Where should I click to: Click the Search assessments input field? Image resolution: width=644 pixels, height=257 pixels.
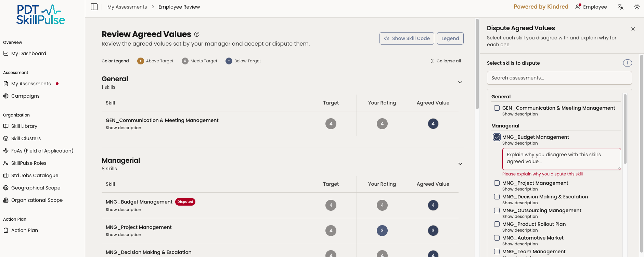click(559, 78)
